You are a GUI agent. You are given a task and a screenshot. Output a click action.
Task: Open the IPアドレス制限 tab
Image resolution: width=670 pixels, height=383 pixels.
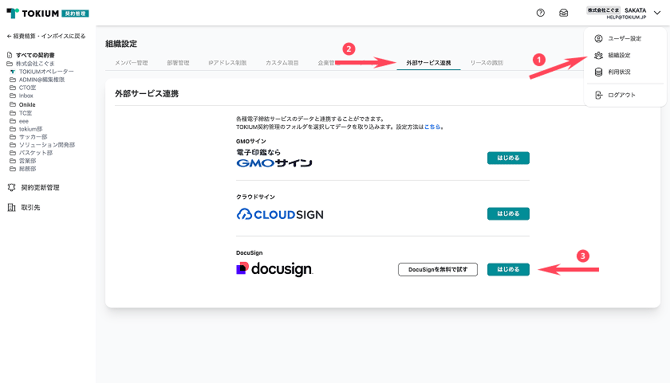click(227, 63)
